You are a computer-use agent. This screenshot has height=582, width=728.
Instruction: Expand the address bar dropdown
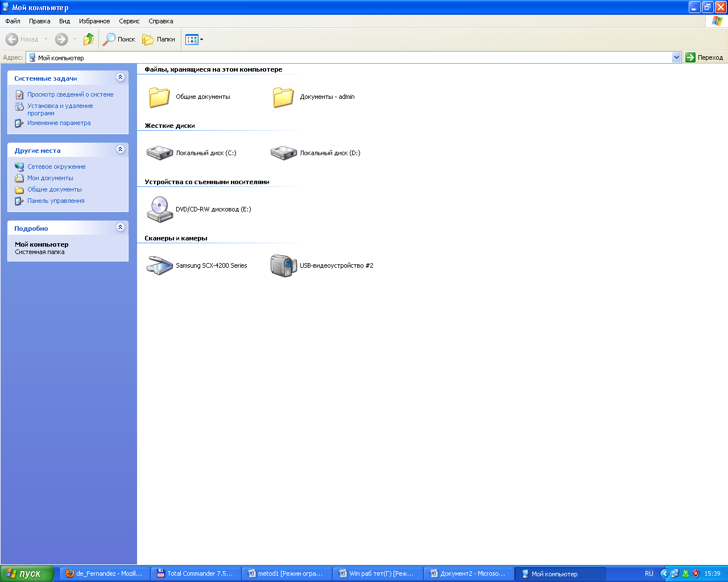point(676,57)
